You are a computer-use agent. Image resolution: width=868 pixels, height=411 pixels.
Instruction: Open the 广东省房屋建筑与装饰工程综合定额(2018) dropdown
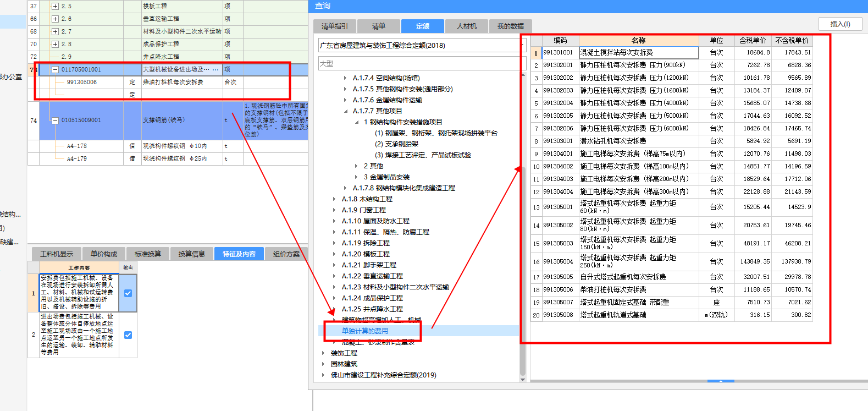pos(421,46)
